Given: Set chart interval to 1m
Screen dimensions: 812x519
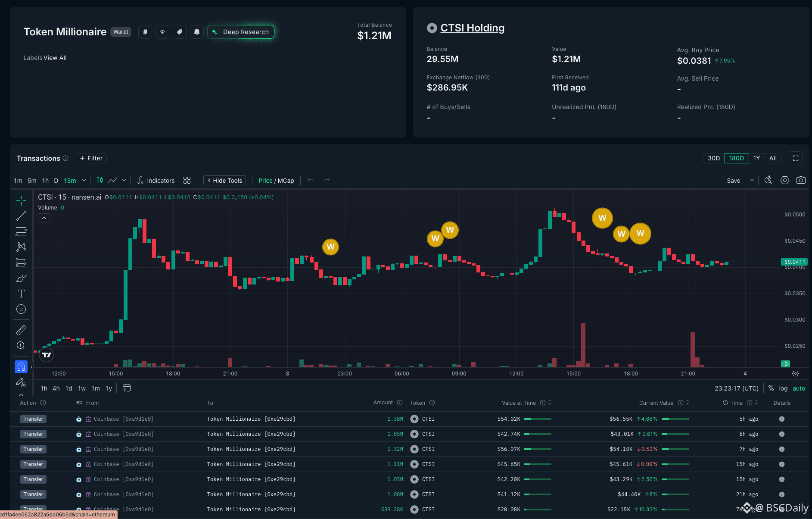Looking at the screenshot, I should point(18,181).
